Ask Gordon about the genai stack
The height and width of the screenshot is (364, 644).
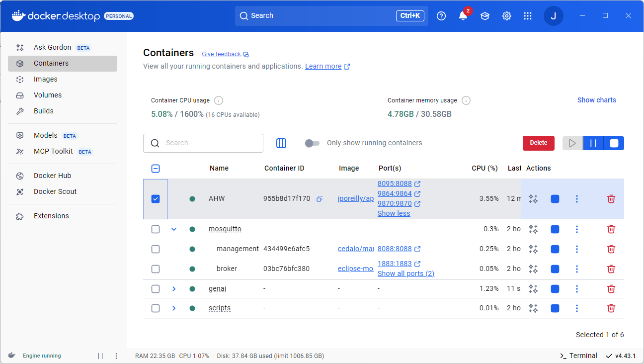pyautogui.click(x=533, y=289)
